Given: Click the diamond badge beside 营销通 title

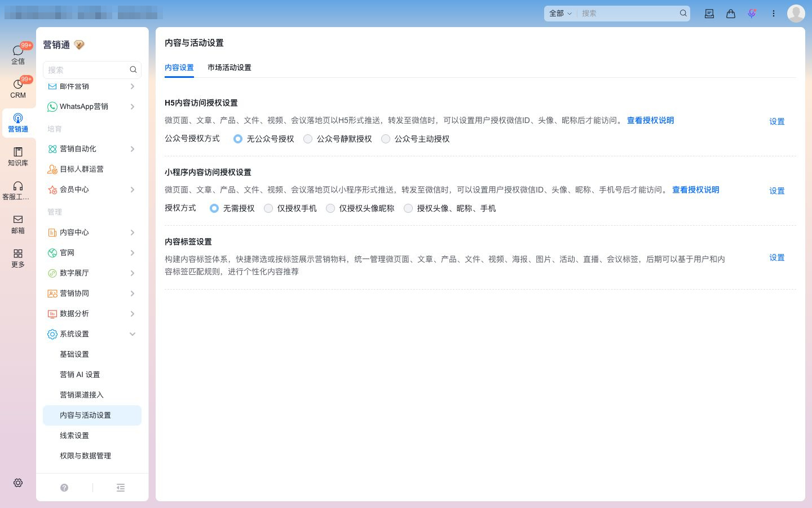Looking at the screenshot, I should (80, 45).
